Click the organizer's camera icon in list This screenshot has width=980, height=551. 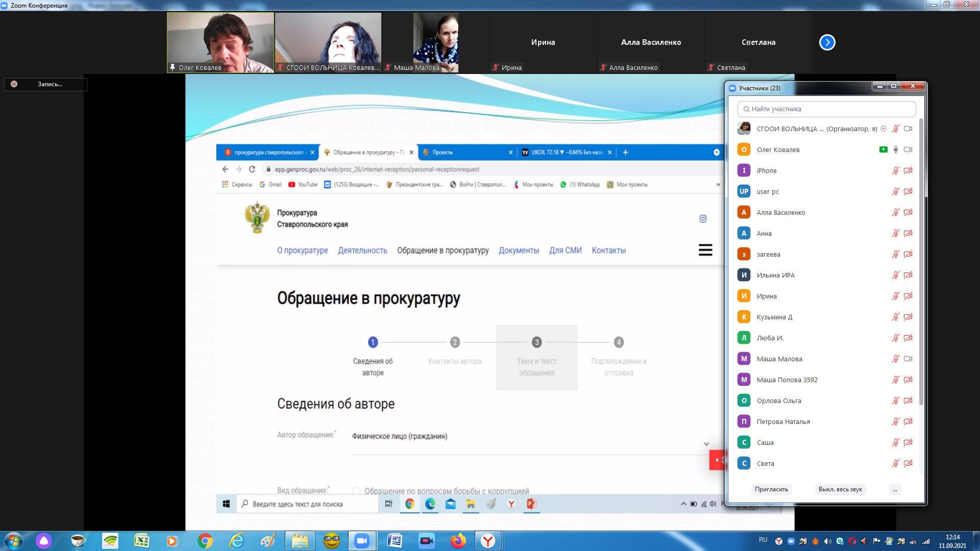coord(908,129)
